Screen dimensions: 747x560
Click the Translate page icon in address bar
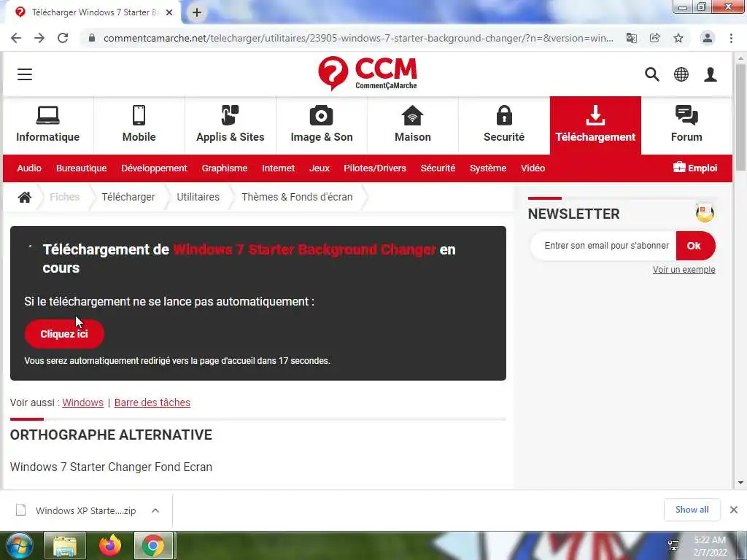[x=631, y=38]
